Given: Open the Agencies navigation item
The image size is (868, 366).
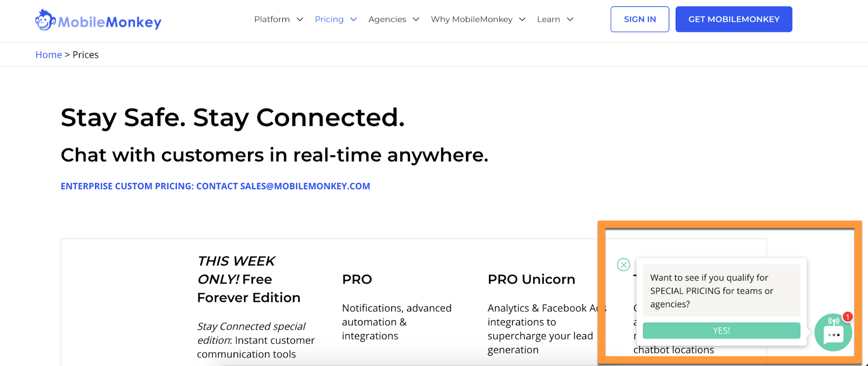Looking at the screenshot, I should (387, 20).
